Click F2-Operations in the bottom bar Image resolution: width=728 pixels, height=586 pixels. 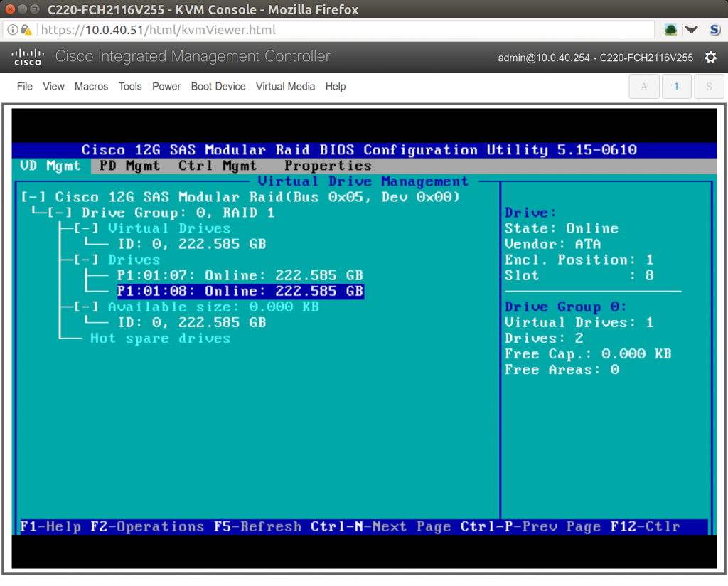pyautogui.click(x=147, y=526)
